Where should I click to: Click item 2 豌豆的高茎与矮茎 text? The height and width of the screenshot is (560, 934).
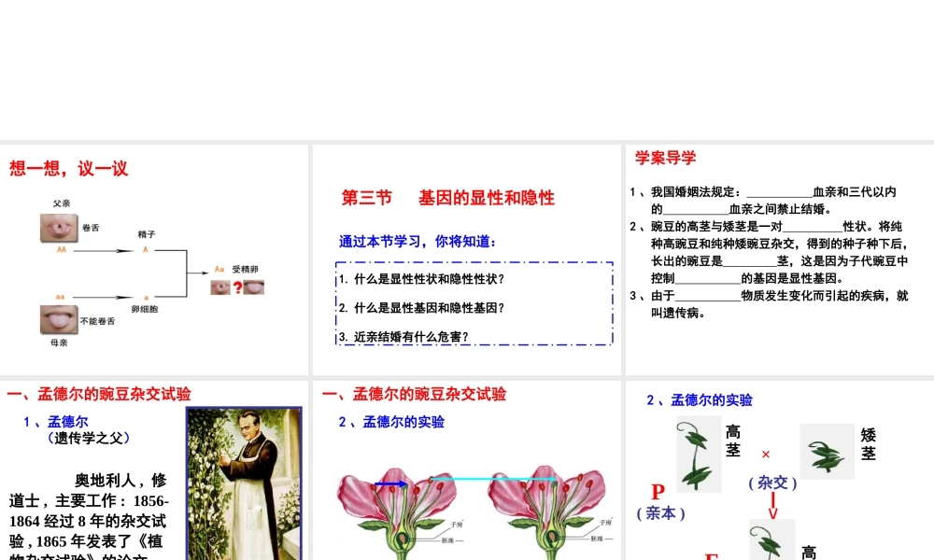769,252
